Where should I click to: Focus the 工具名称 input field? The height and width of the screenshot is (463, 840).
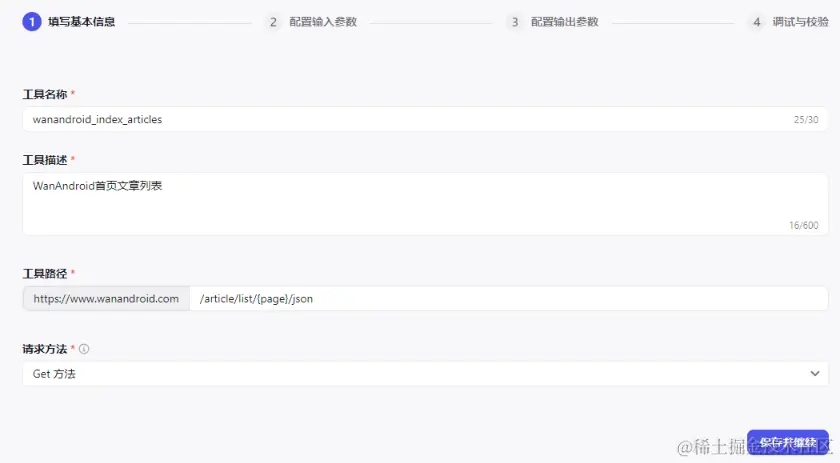coord(425,119)
